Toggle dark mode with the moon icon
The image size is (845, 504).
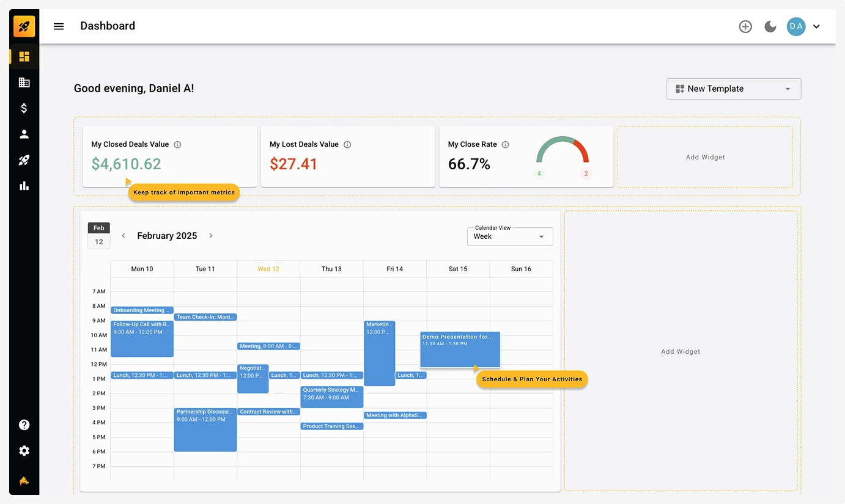(770, 26)
